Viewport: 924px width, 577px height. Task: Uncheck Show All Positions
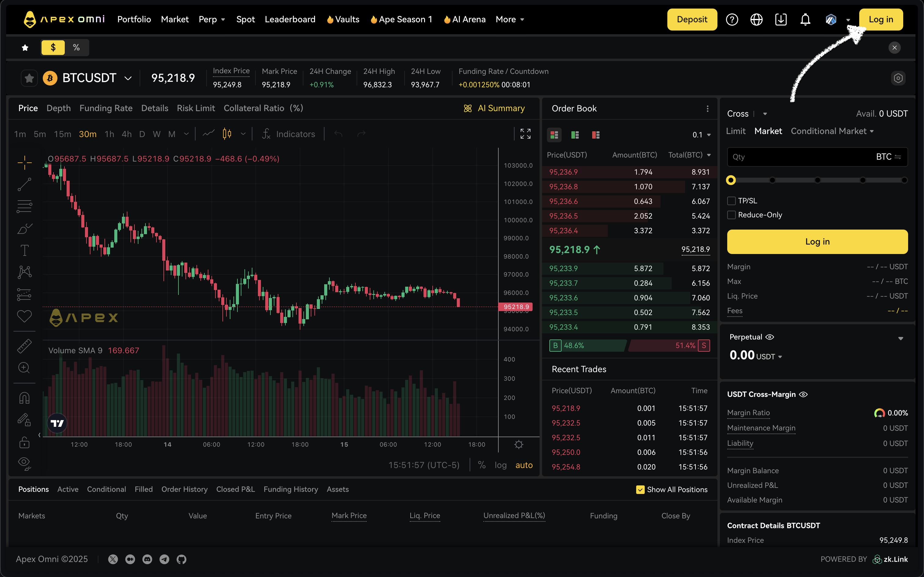pyautogui.click(x=640, y=489)
